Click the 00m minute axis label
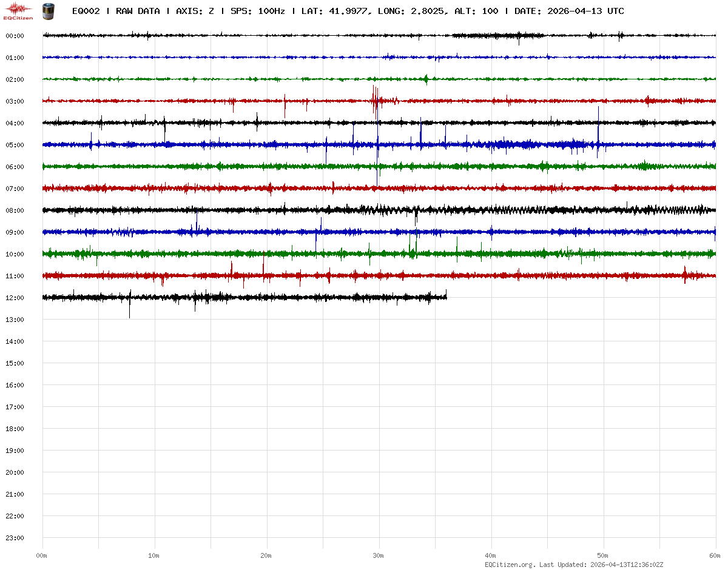The width and height of the screenshot is (728, 570). [42, 555]
